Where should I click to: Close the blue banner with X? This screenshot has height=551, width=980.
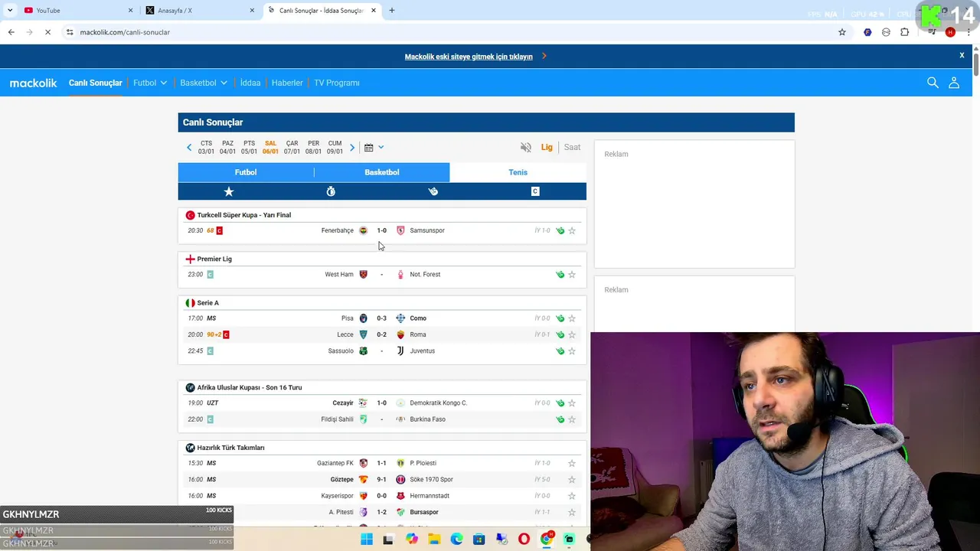tap(962, 56)
